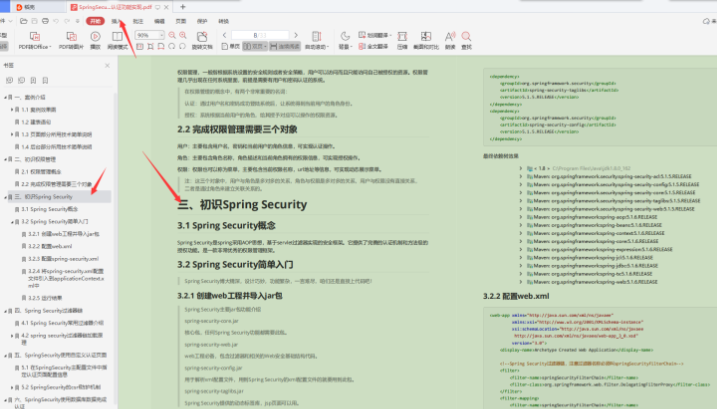This screenshot has height=410, width=720.
Task: Expand the 1.1 bookmark node
Action: [x=11, y=110]
